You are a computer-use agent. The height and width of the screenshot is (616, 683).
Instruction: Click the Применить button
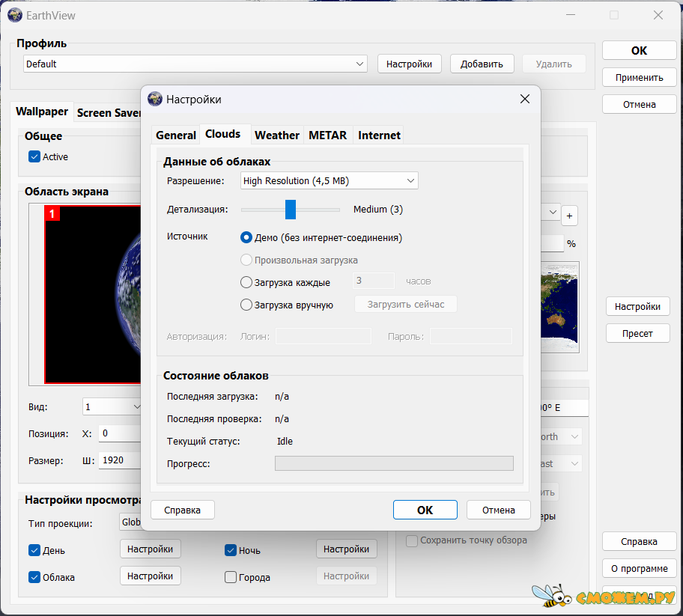click(639, 78)
